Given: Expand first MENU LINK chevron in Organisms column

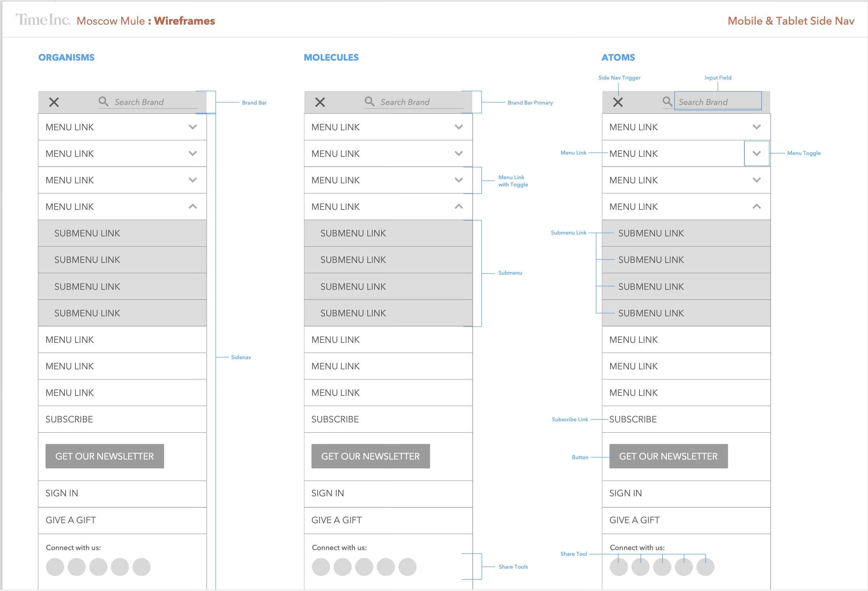Looking at the screenshot, I should (193, 127).
